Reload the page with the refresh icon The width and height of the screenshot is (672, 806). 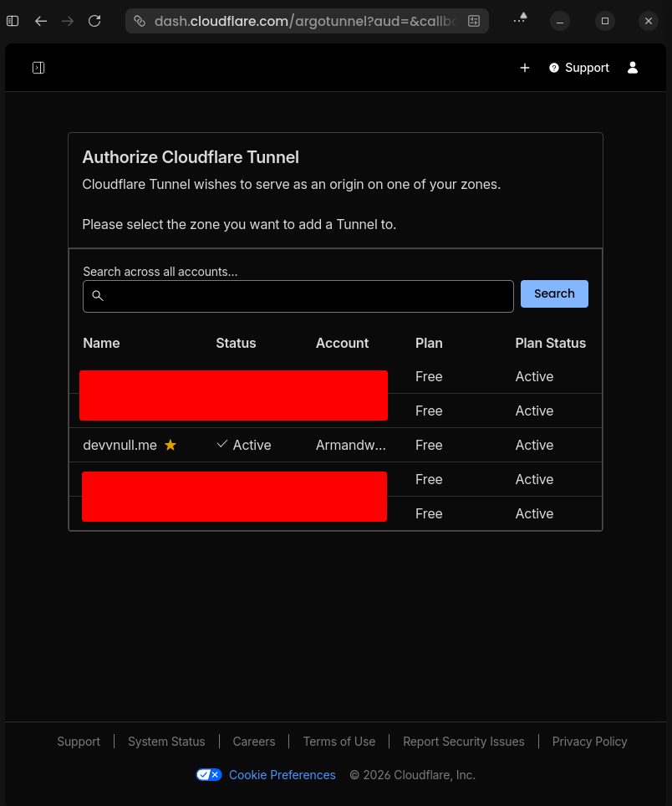[x=94, y=21]
